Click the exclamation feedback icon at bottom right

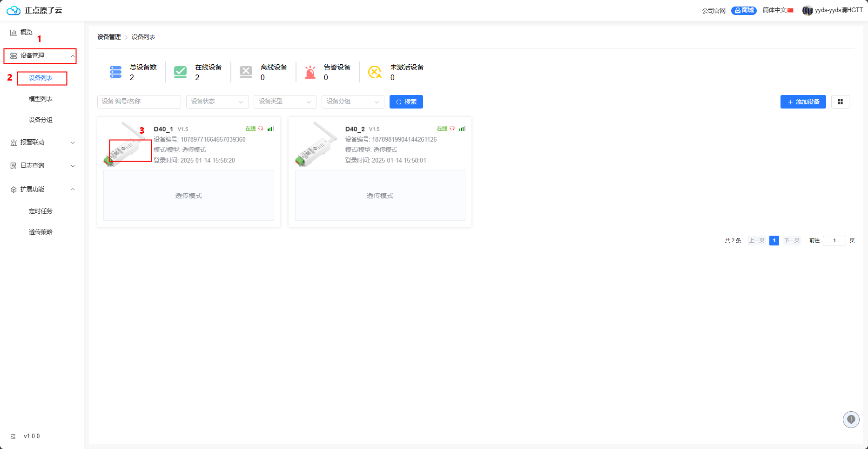pos(851,420)
